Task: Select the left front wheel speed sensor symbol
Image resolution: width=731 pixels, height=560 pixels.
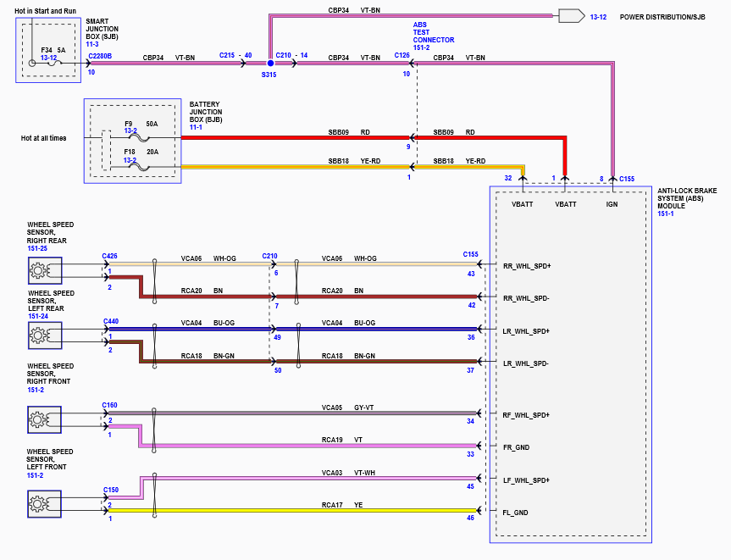Action: [39, 505]
